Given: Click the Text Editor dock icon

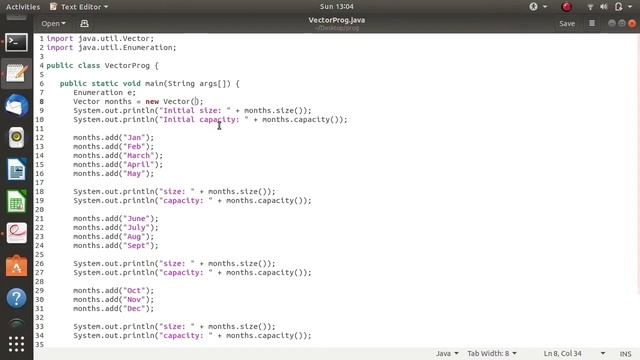Looking at the screenshot, I should point(16,73).
